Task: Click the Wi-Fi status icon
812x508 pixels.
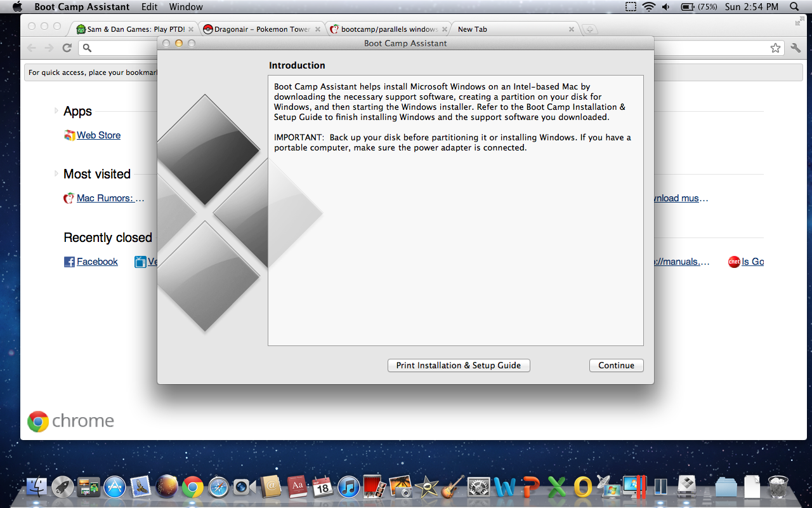Action: tap(648, 7)
